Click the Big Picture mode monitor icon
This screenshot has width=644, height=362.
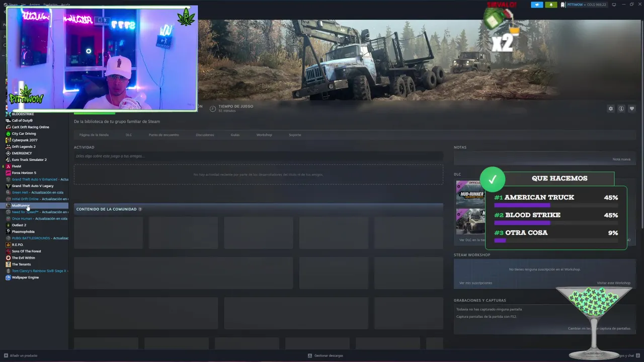point(614,5)
